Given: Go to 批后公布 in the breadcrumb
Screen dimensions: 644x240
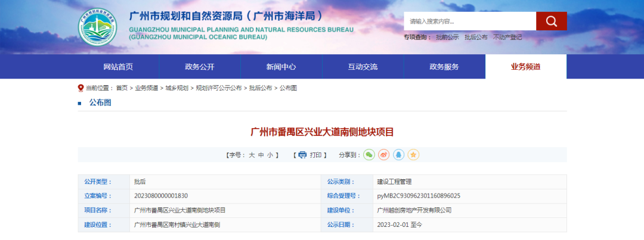Looking at the screenshot, I should pos(261,88).
